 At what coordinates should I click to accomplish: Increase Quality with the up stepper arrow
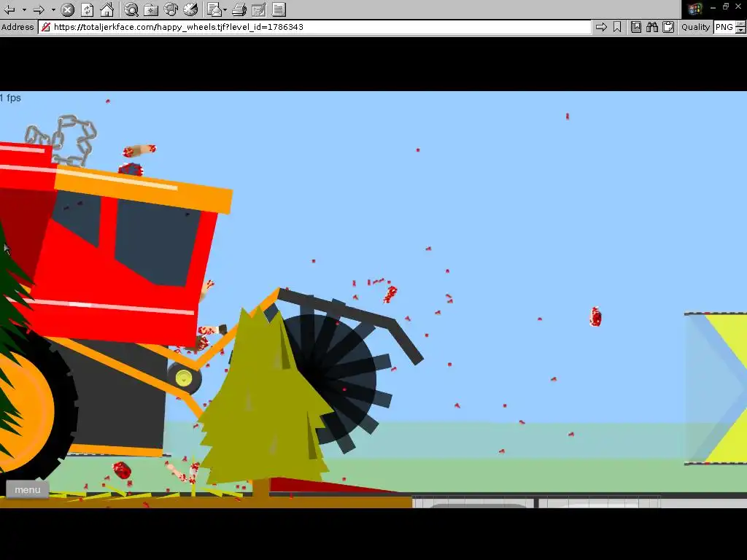pos(741,24)
